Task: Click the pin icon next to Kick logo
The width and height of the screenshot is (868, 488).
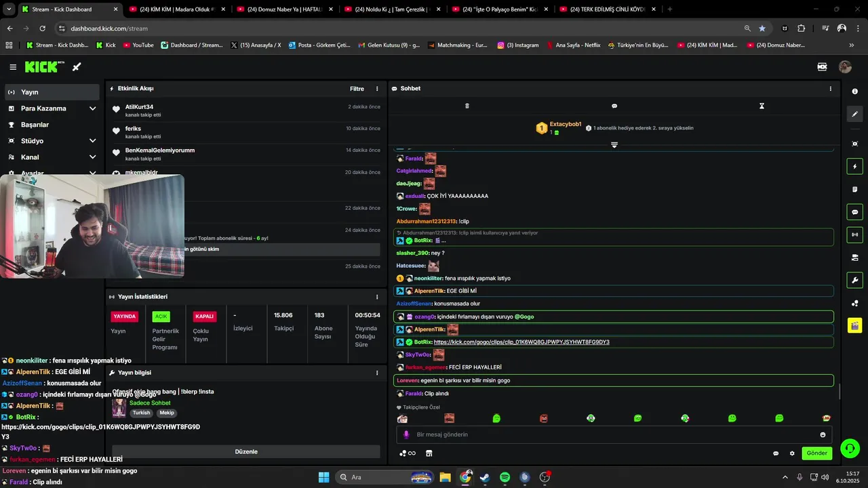Action: point(77,67)
